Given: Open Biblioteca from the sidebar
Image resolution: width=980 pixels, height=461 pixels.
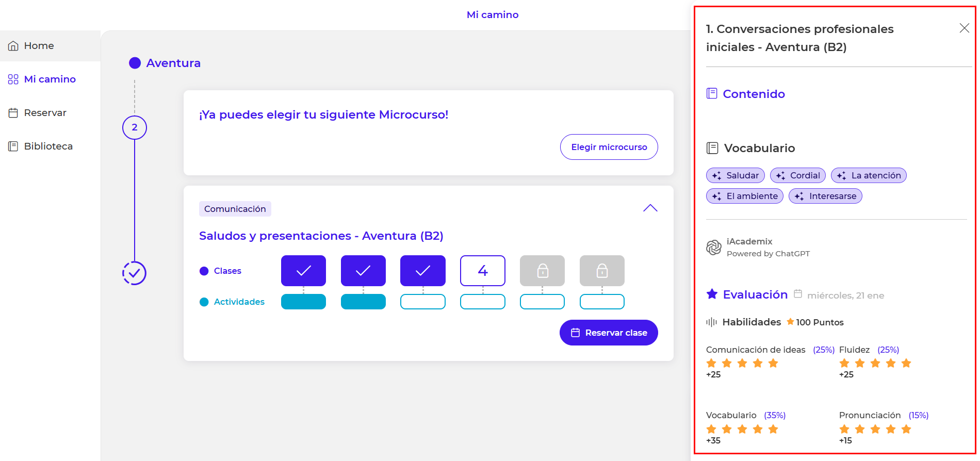Looking at the screenshot, I should [x=48, y=146].
